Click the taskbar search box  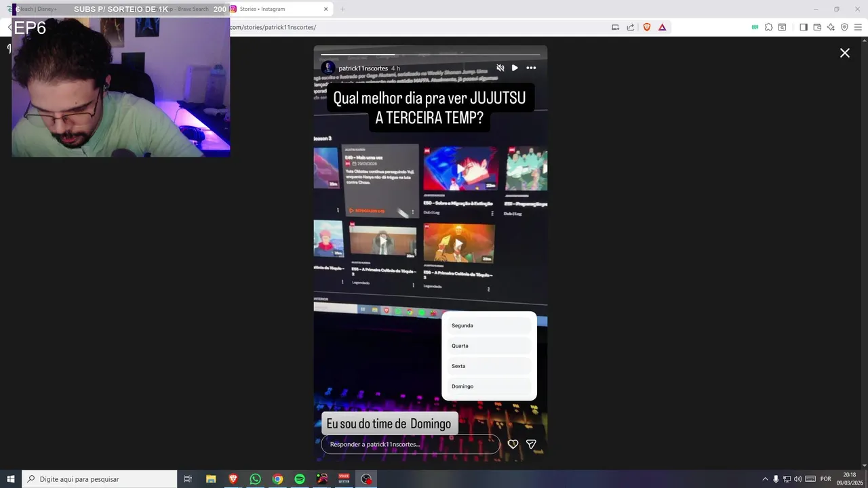100,479
